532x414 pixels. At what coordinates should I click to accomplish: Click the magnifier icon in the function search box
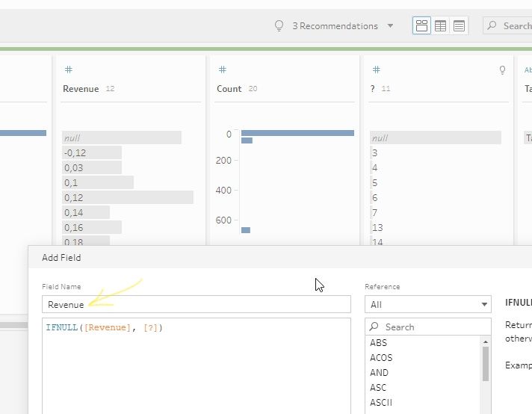tap(375, 327)
